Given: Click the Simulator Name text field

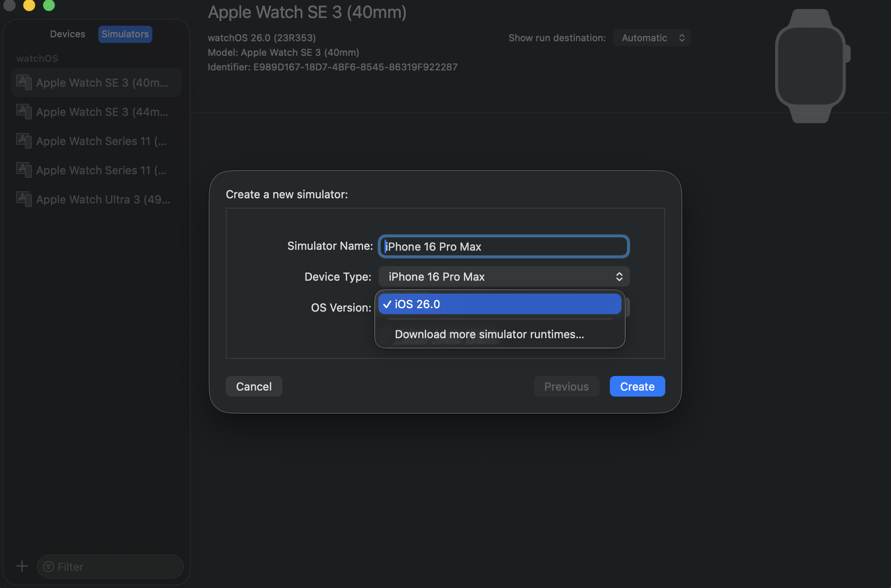Looking at the screenshot, I should point(504,246).
